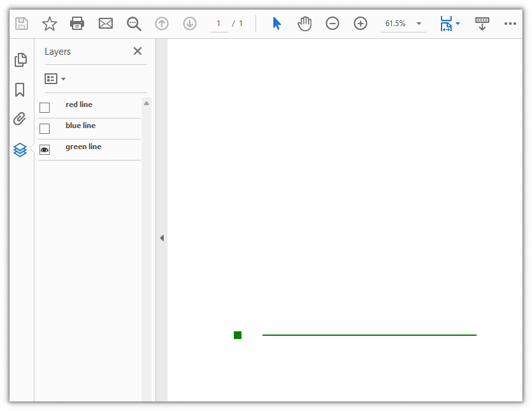Click the Fit Width page icon
This screenshot has width=532, height=411.
pyautogui.click(x=446, y=24)
